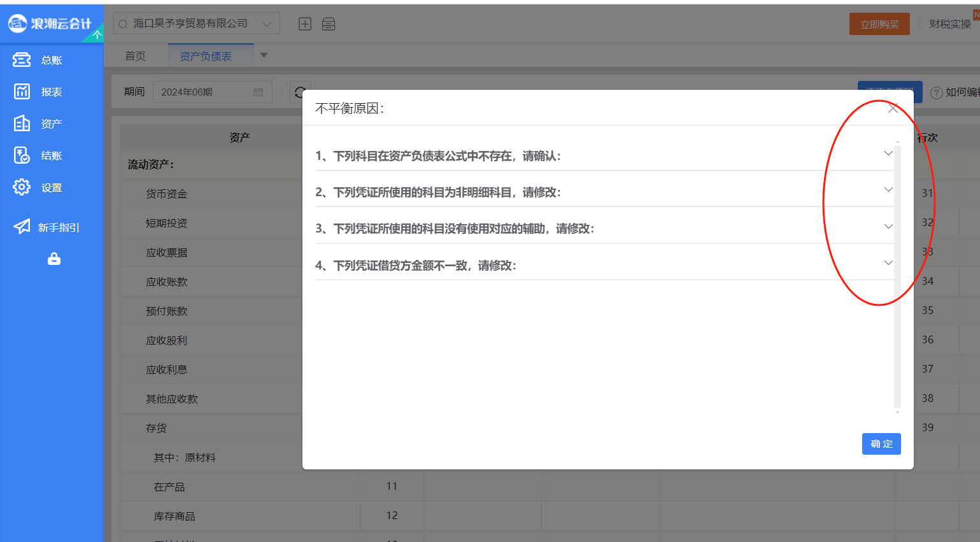Click the 不平衡原因 dialog title

[x=350, y=108]
